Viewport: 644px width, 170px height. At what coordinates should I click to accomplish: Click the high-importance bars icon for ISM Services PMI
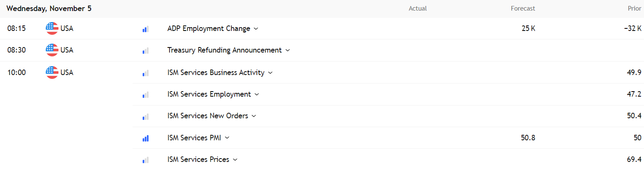[145, 138]
